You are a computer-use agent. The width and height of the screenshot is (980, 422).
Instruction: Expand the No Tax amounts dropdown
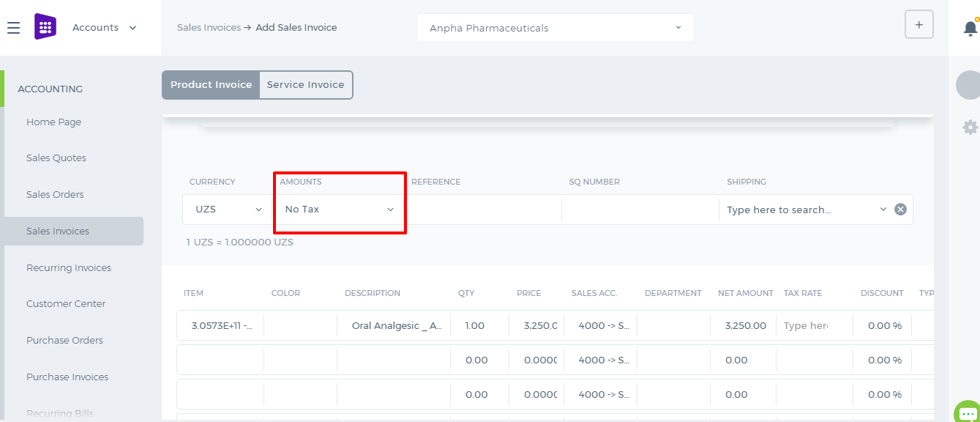point(340,210)
